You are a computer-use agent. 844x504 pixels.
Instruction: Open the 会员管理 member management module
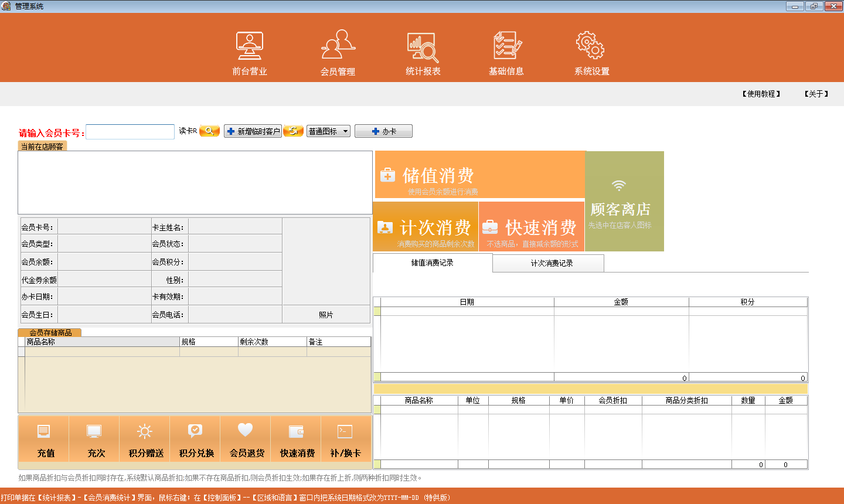click(338, 54)
